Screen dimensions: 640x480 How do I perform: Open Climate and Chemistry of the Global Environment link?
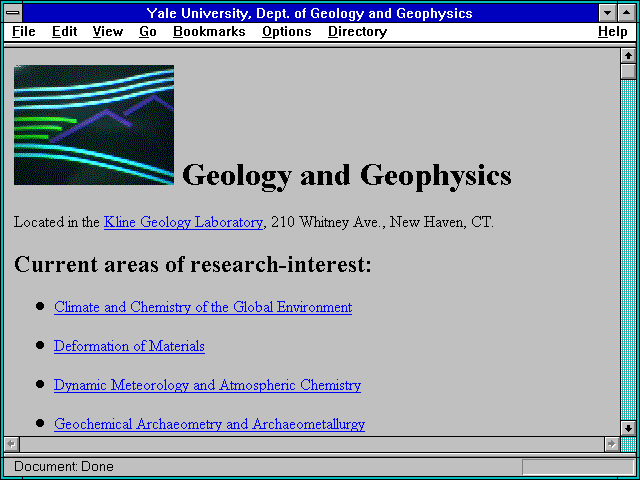click(203, 307)
